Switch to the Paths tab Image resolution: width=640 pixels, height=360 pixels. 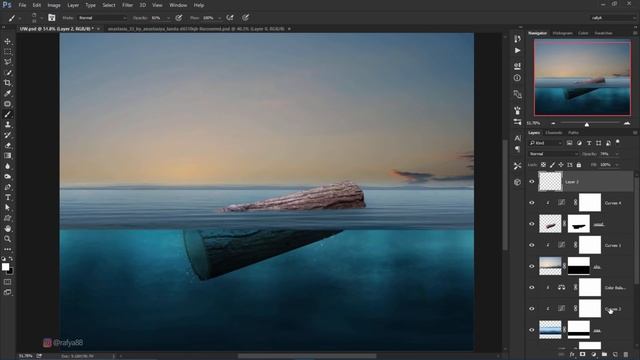(x=573, y=133)
